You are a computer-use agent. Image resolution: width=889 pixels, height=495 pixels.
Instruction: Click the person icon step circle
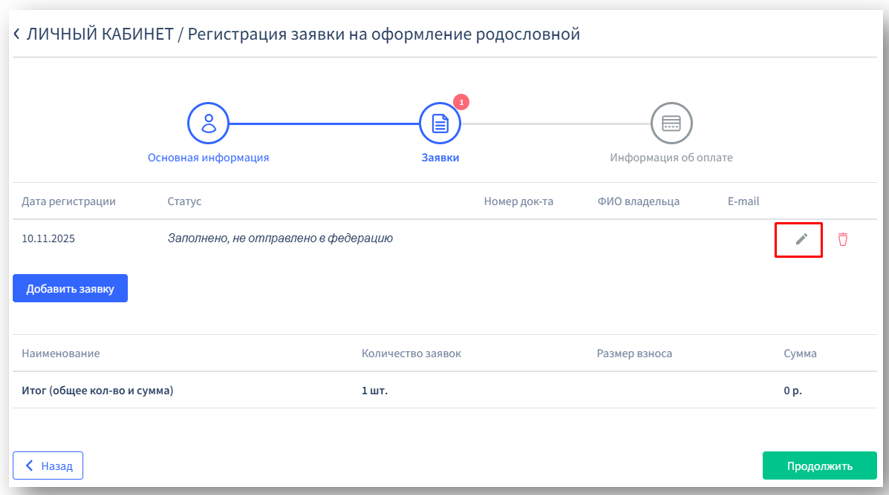(x=208, y=124)
